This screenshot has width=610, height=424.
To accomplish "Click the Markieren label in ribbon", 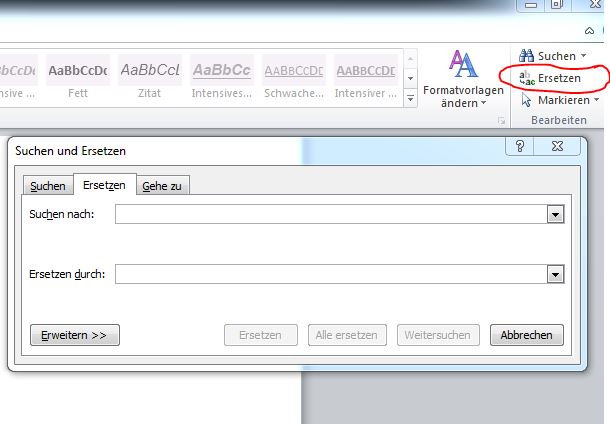I will click(564, 100).
